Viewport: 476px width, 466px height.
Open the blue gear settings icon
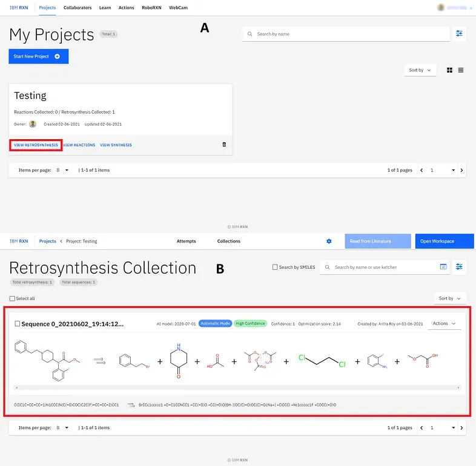point(329,241)
